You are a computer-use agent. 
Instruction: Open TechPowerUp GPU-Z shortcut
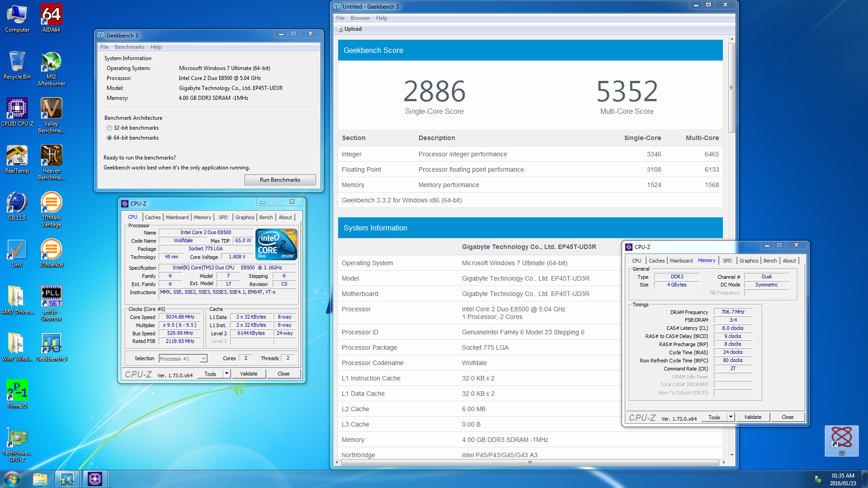pyautogui.click(x=17, y=445)
